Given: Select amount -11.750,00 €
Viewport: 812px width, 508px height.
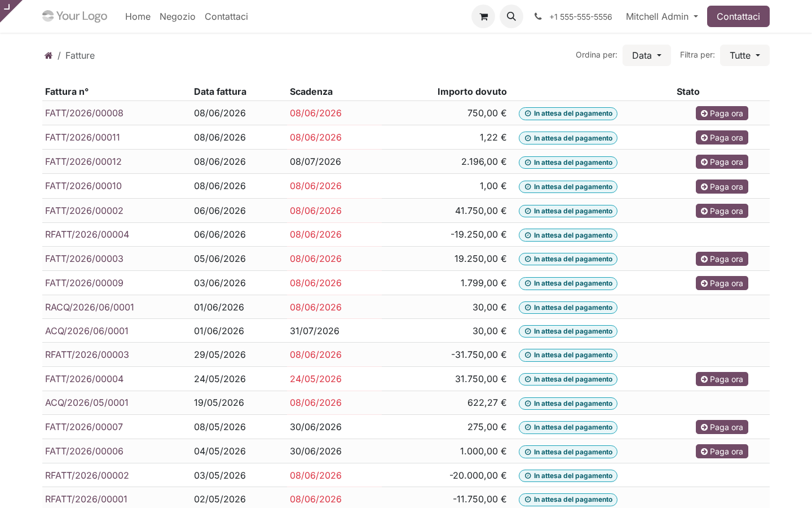Looking at the screenshot, I should [x=479, y=499].
